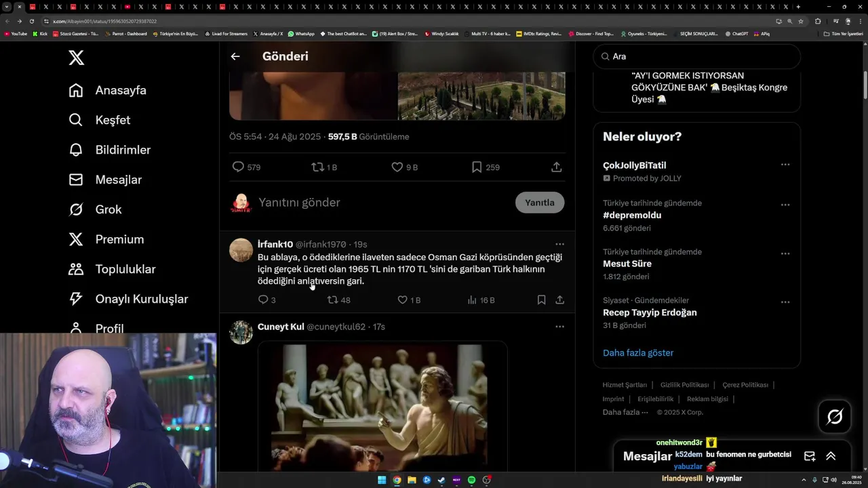Screen dimensions: 868x488
Task: Open Cuneyt Kul's profile avatar
Action: [x=241, y=333]
